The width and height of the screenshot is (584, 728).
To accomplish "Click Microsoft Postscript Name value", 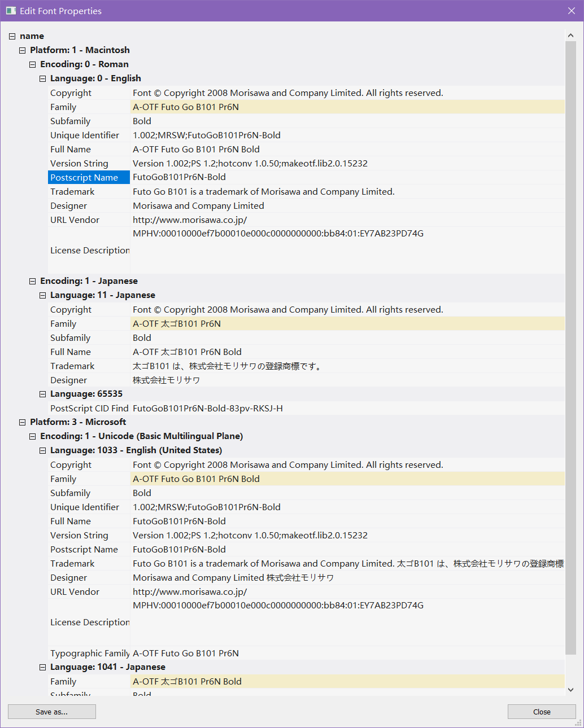I will (347, 549).
